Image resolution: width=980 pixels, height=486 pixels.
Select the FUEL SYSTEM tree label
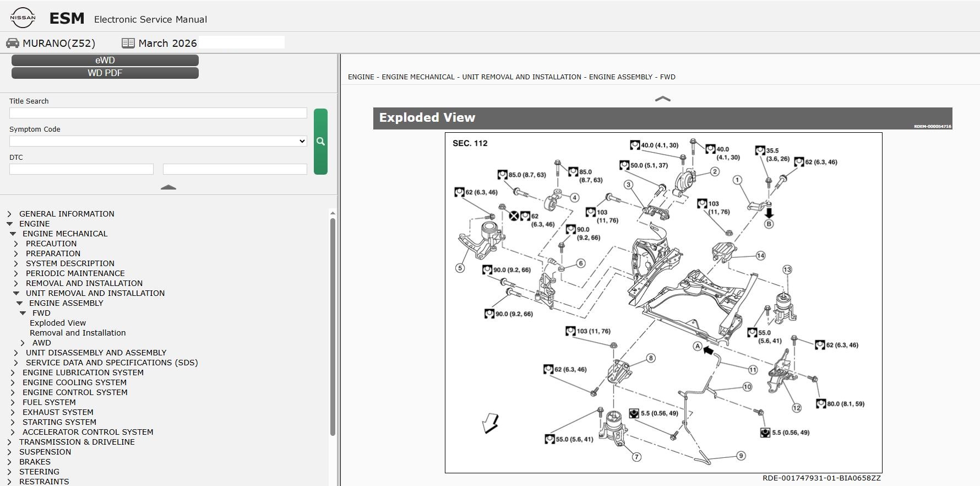[x=49, y=402]
